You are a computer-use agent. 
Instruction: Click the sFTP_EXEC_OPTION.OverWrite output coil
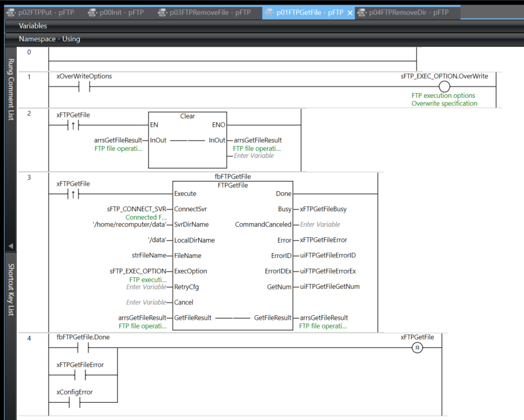pos(444,87)
